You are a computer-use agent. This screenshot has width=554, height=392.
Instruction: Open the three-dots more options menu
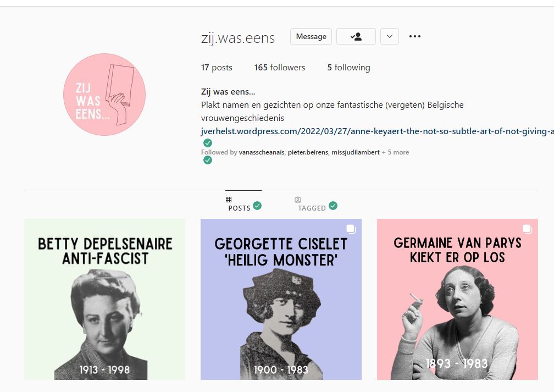point(415,36)
